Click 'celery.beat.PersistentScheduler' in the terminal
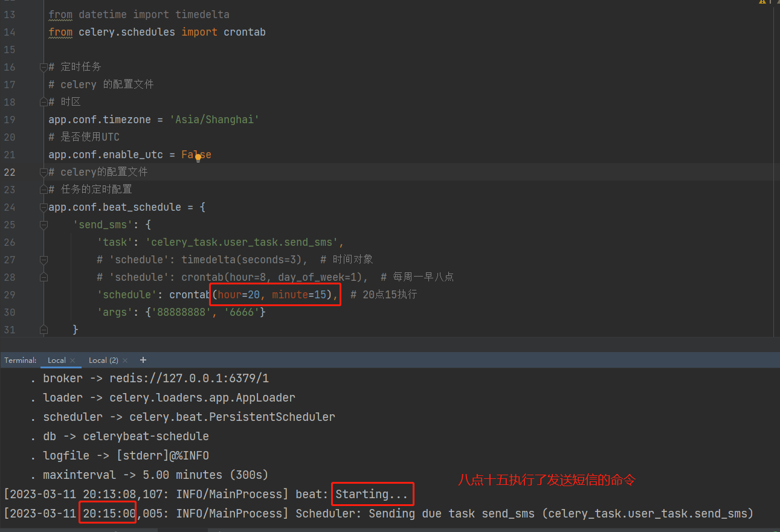The image size is (780, 532). [x=232, y=417]
